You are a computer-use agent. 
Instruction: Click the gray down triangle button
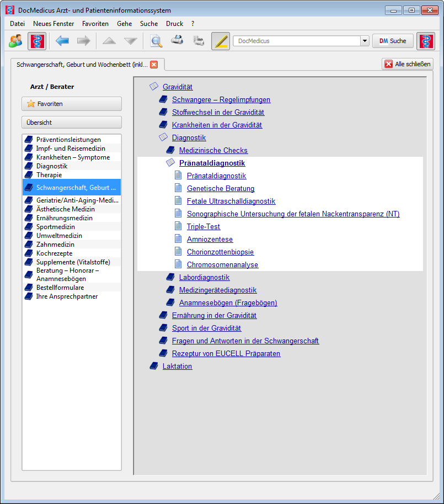tap(131, 41)
